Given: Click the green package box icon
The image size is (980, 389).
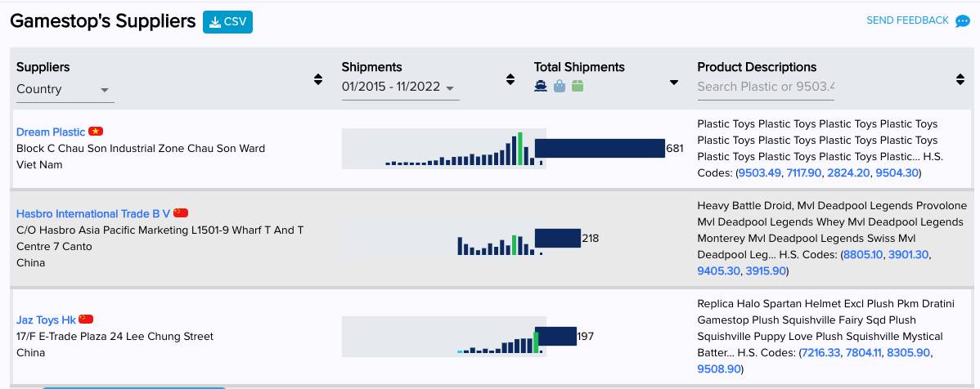Looking at the screenshot, I should [x=578, y=86].
